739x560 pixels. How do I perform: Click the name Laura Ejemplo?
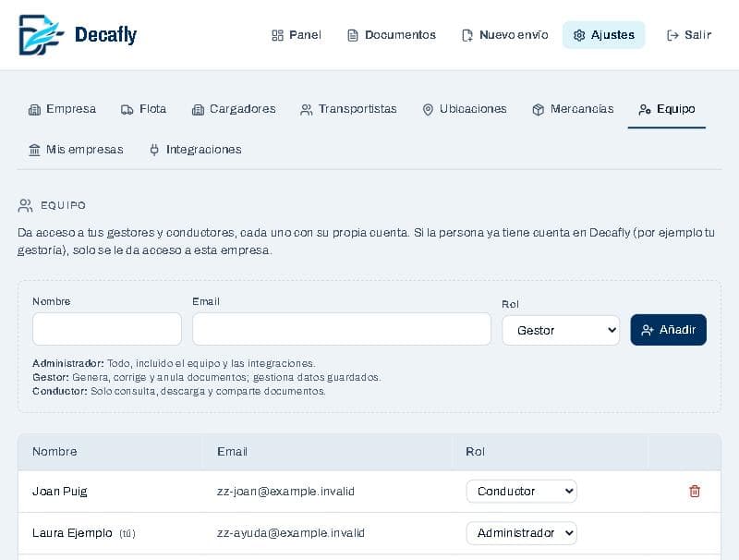[72, 532]
